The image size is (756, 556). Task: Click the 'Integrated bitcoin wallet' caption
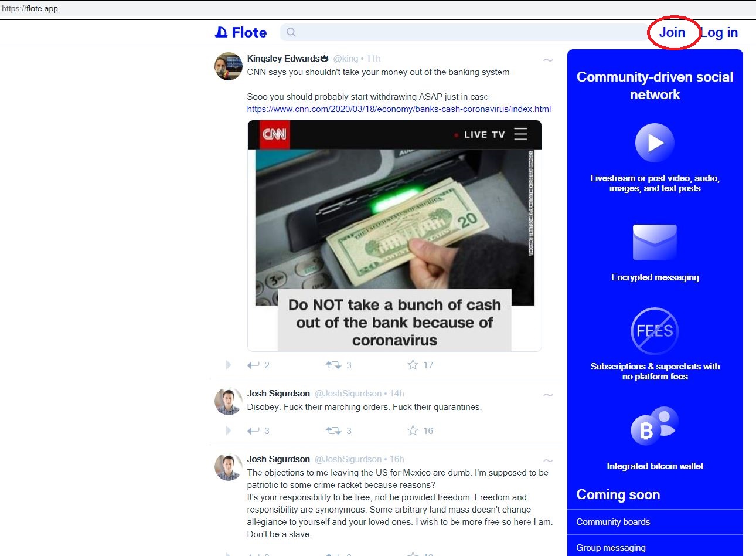[x=655, y=466]
